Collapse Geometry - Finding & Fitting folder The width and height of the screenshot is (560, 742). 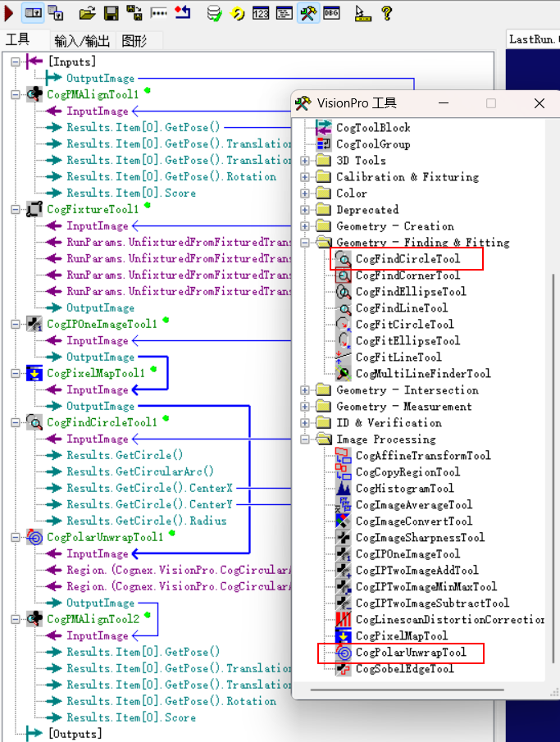[x=305, y=243]
